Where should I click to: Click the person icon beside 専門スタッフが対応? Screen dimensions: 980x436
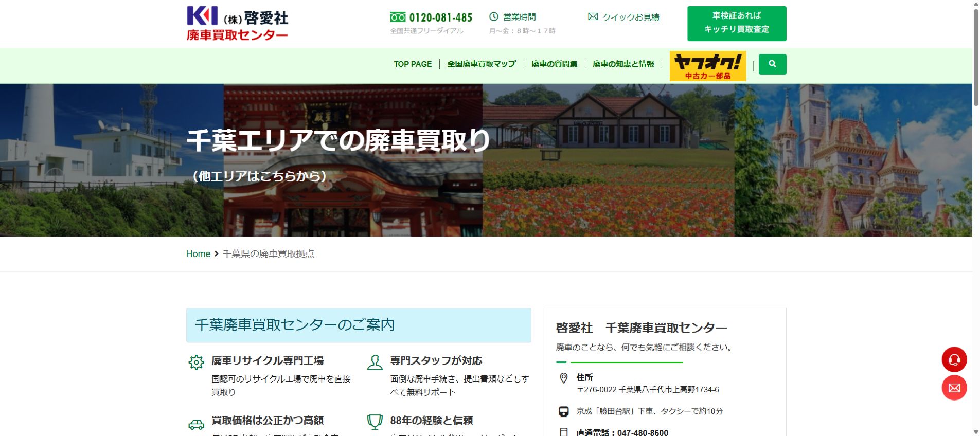pyautogui.click(x=375, y=362)
